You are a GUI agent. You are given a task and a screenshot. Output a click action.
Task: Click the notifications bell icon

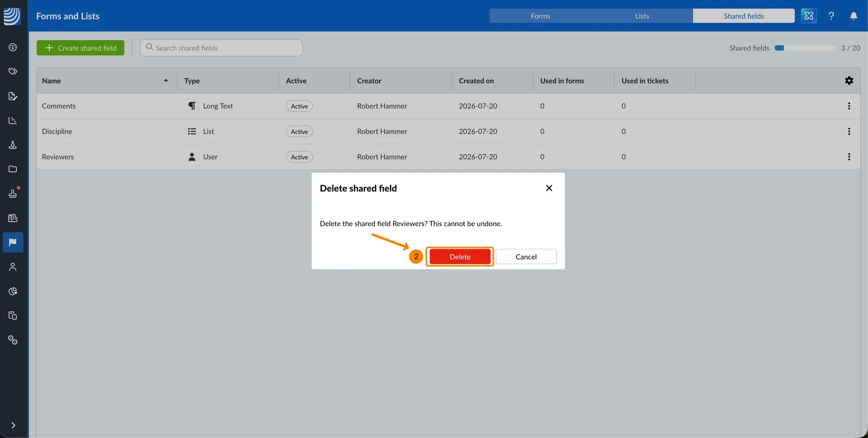point(853,16)
